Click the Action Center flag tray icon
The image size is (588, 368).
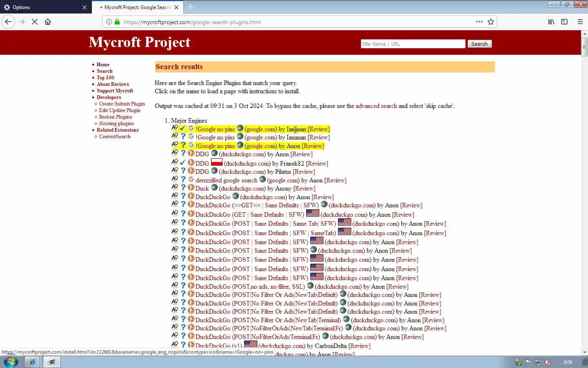point(528,362)
